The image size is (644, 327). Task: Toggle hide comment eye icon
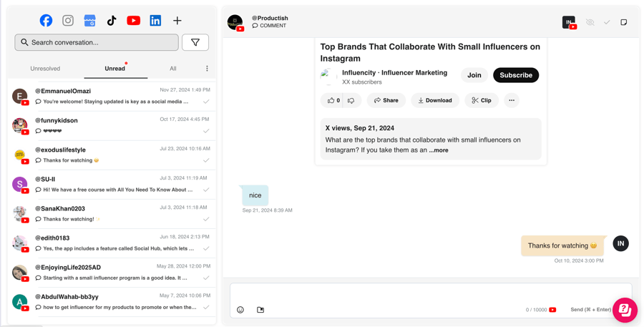[x=590, y=22]
